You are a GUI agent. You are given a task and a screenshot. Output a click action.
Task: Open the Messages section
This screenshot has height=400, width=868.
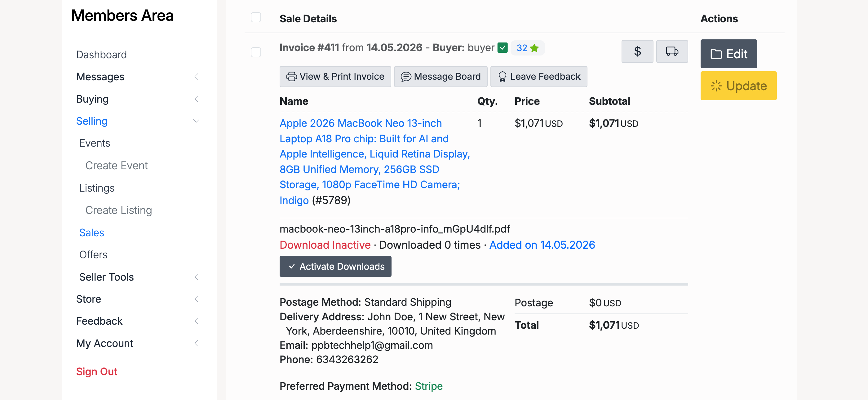pos(100,77)
